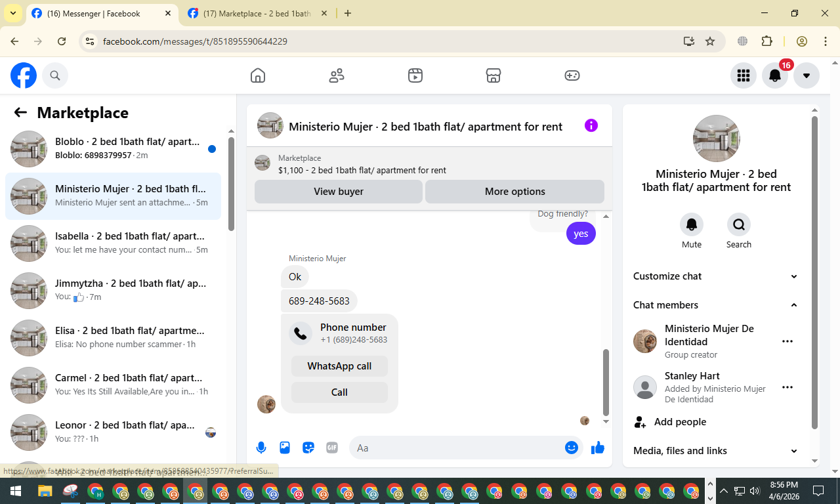
Task: Expand the Customize chat section
Action: [716, 276]
